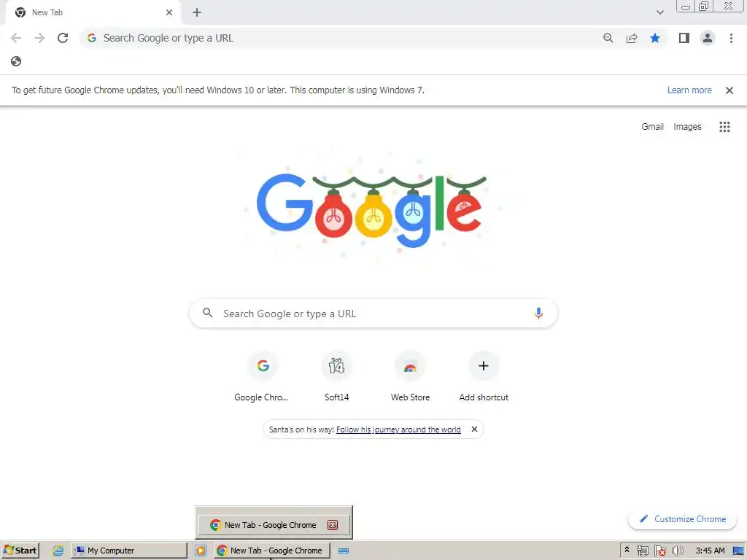Select the New Tab browser tab
The image size is (747, 560).
point(93,12)
